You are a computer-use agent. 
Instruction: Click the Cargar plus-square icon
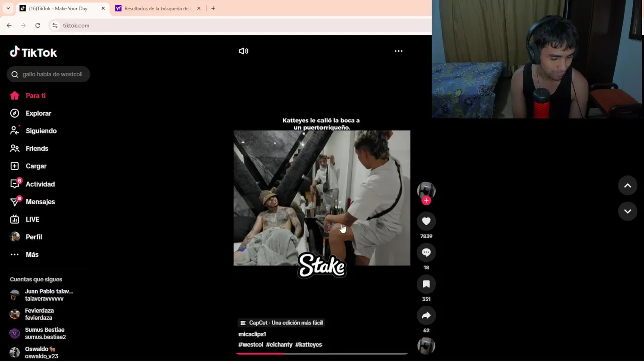pos(15,166)
